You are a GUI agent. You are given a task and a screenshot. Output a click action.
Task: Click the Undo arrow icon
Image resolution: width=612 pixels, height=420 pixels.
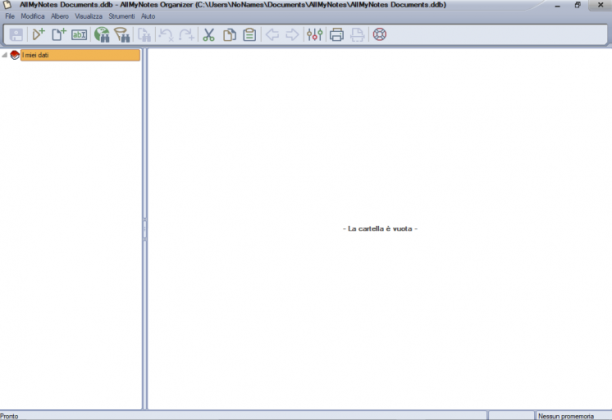166,35
